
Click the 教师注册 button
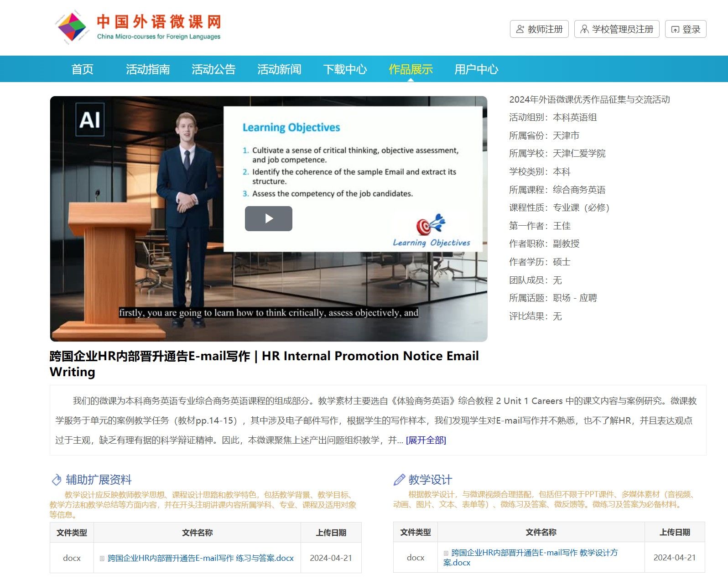(539, 29)
